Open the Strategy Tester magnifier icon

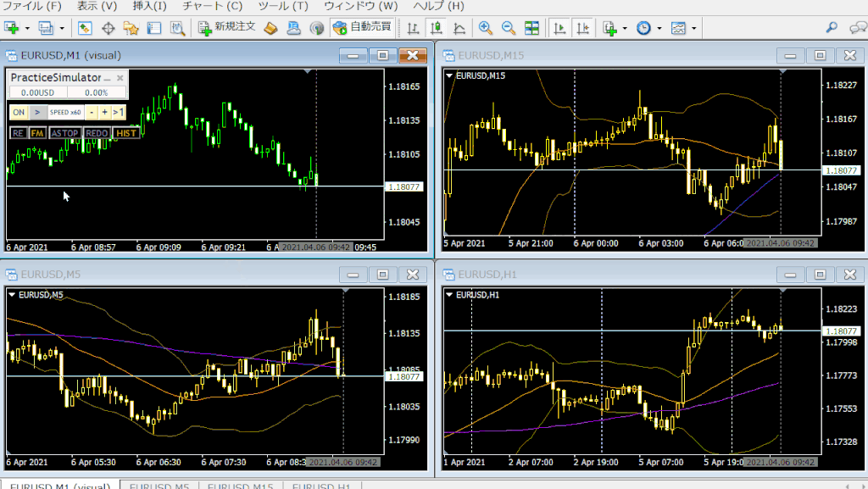(x=177, y=28)
